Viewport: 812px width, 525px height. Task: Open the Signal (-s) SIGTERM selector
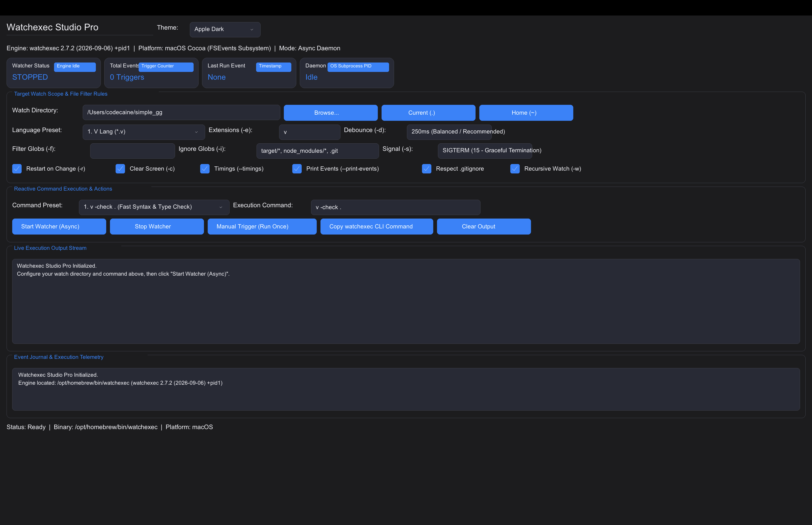click(x=485, y=151)
